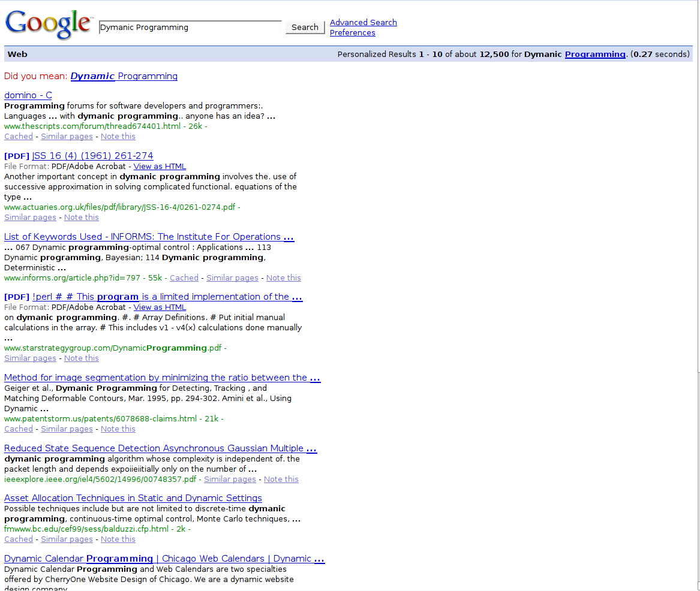Screen dimensions: 700x591
Task: Open the '!perl # # This program' result
Action: point(167,297)
